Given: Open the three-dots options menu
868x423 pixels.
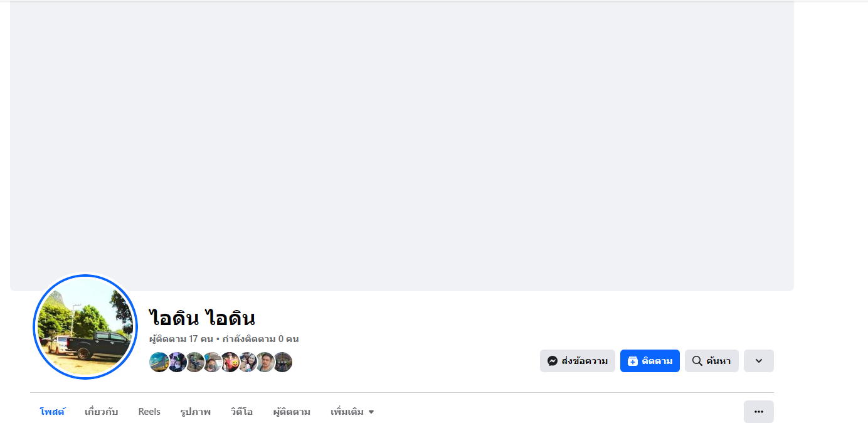Looking at the screenshot, I should pyautogui.click(x=759, y=412).
